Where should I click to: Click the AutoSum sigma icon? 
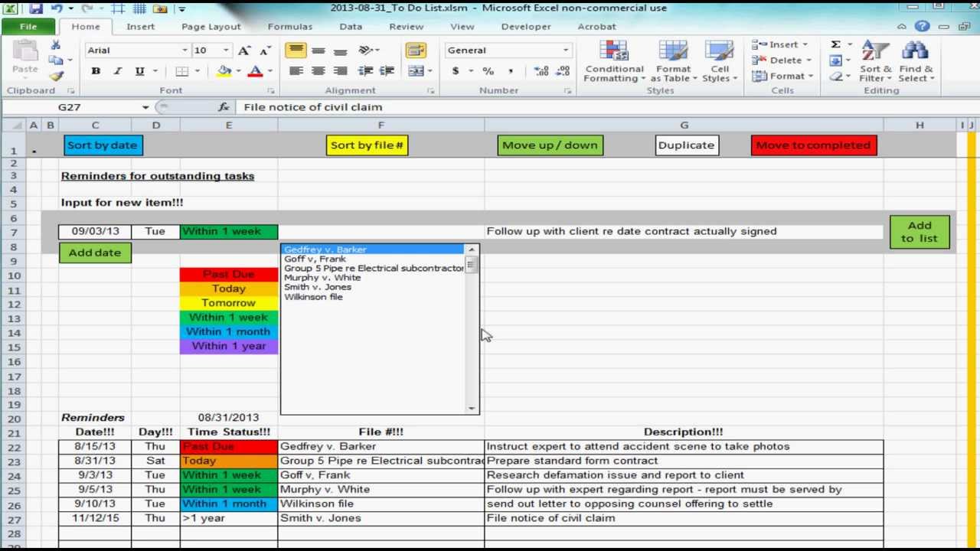click(835, 44)
